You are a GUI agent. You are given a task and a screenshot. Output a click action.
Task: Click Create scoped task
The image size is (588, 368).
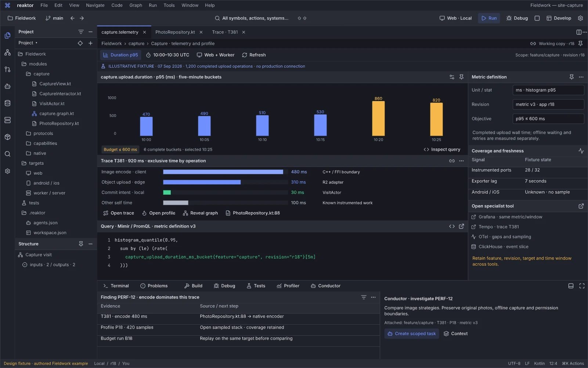coord(411,333)
